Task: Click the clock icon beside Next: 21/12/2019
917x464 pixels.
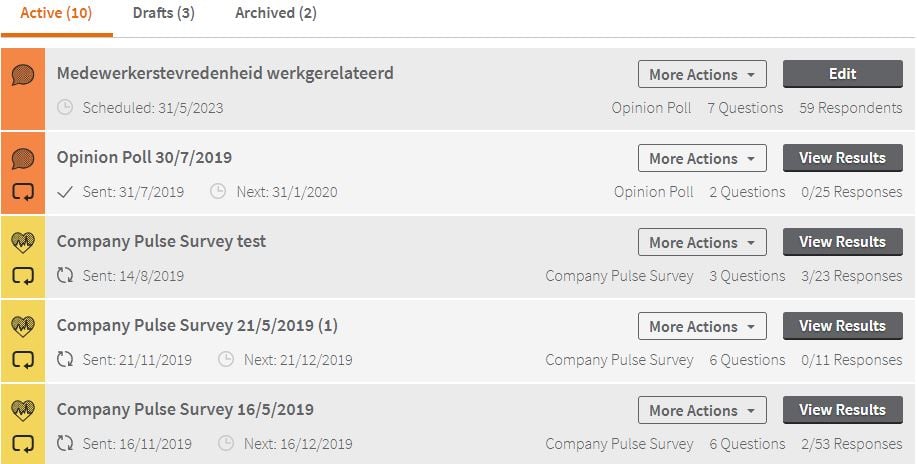Action: click(x=226, y=360)
